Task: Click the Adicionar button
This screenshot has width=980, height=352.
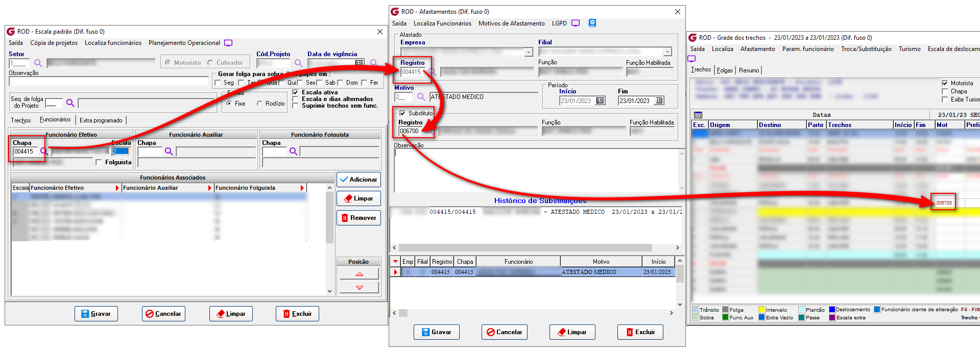Action: point(358,180)
